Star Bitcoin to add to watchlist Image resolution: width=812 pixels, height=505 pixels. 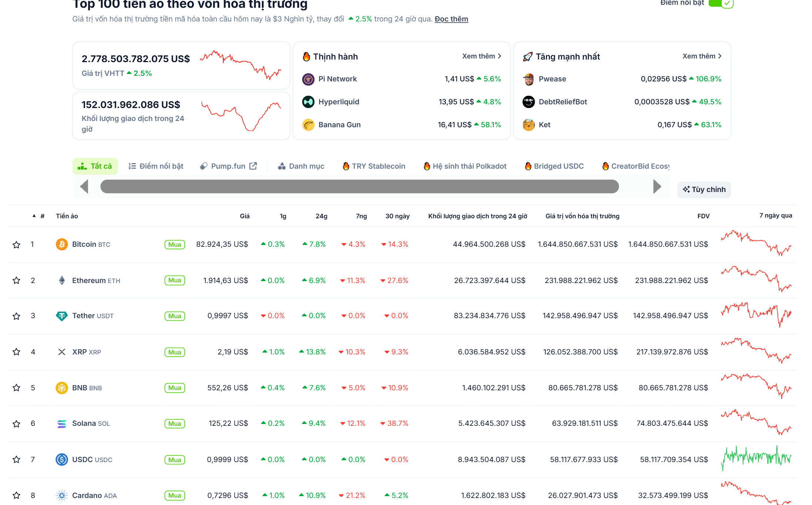tap(16, 245)
